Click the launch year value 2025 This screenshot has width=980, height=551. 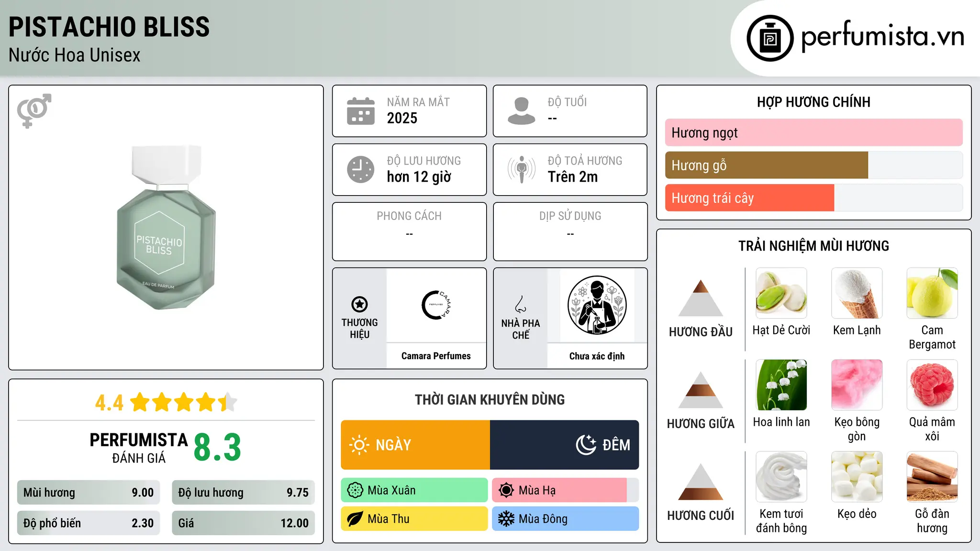click(x=402, y=118)
